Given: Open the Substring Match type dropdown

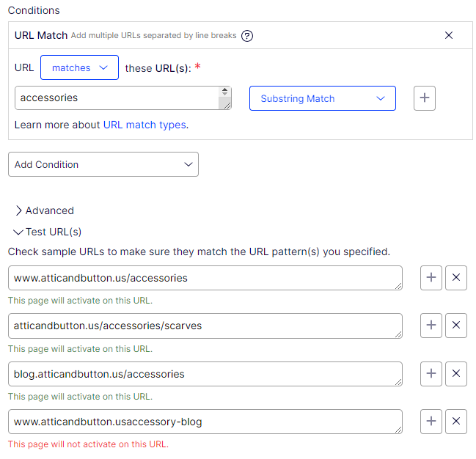Looking at the screenshot, I should tap(322, 98).
